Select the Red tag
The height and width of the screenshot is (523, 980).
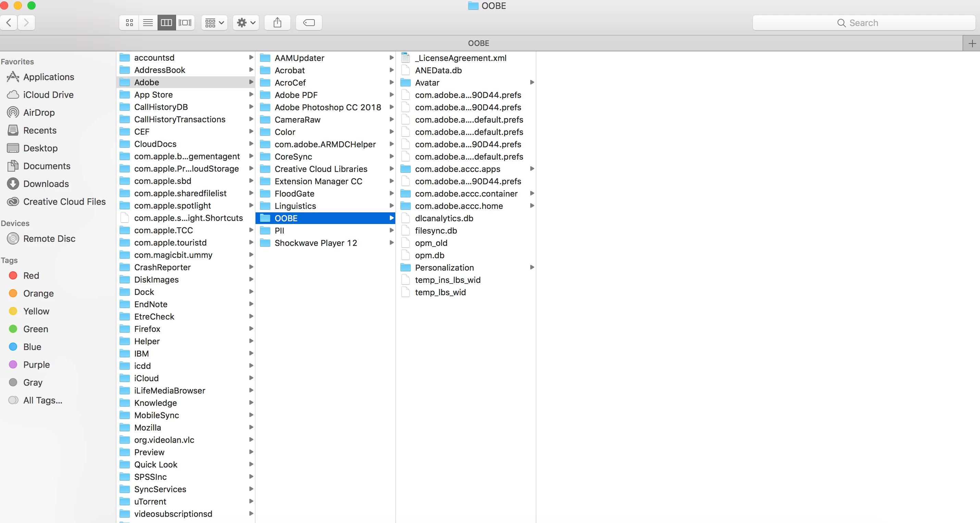[31, 275]
